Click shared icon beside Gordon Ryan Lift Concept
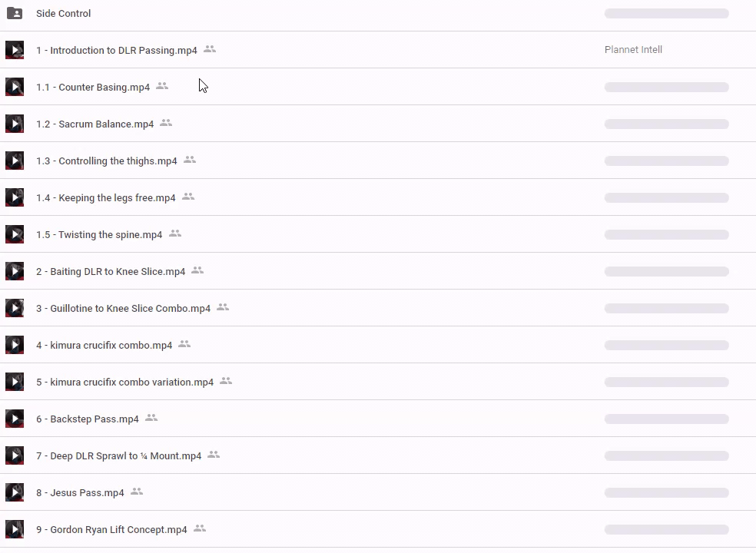The width and height of the screenshot is (756, 553). coord(200,528)
